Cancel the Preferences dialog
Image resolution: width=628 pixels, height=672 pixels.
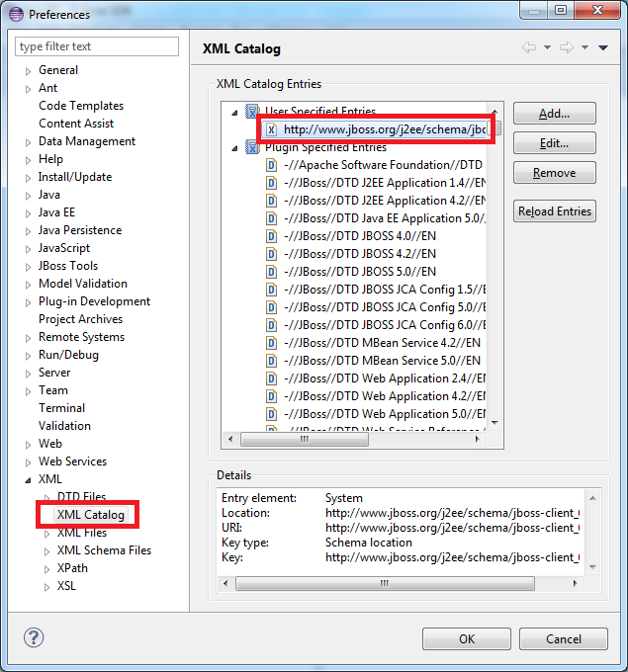click(x=564, y=639)
